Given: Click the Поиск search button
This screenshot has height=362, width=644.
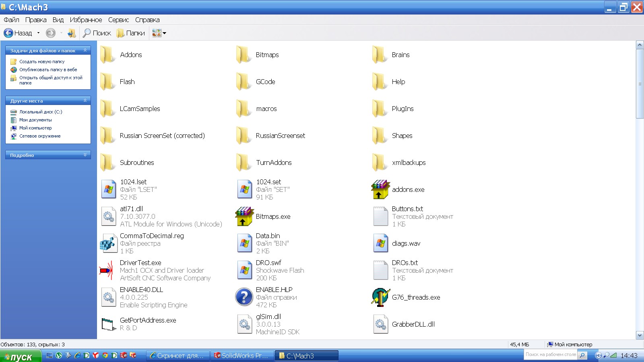Looking at the screenshot, I should point(97,33).
